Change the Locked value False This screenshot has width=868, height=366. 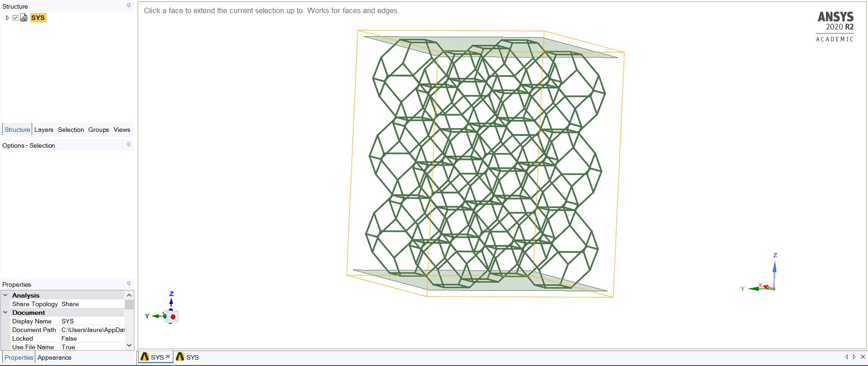pos(92,338)
